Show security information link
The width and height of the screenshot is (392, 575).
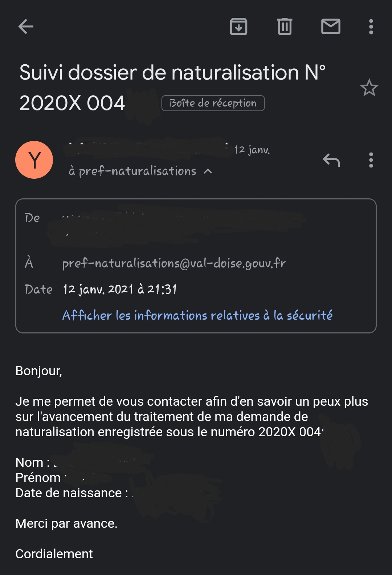[197, 315]
